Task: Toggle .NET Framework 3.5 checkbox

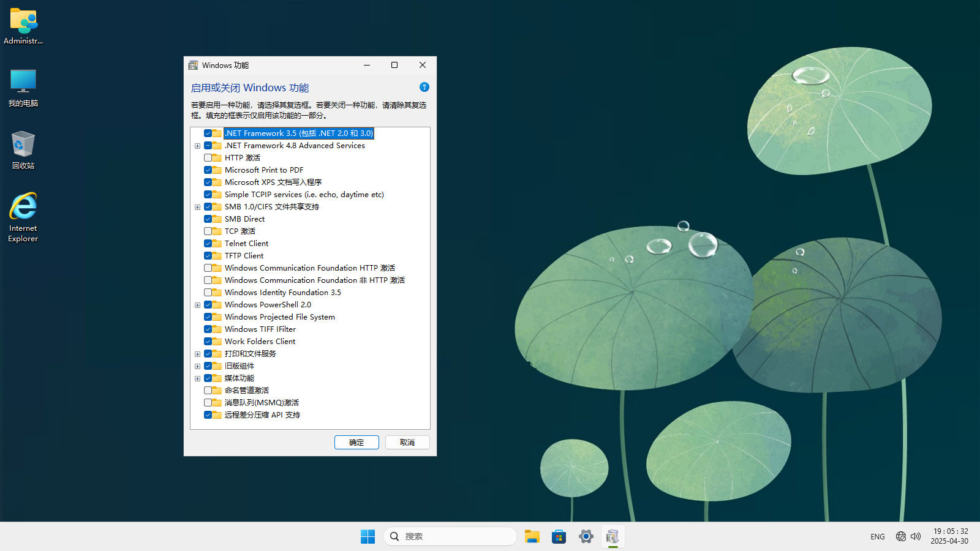Action: tap(208, 133)
